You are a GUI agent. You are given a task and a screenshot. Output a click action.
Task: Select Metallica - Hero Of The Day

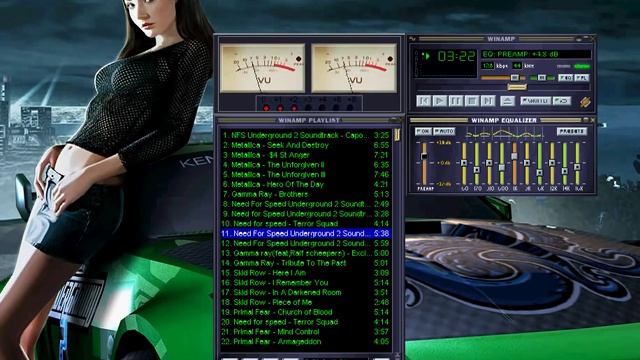pos(305,184)
